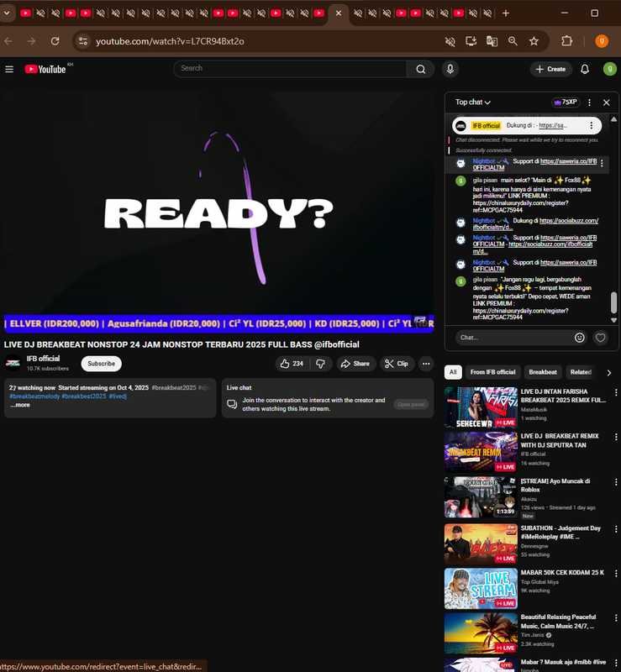Switch Top chat mode dropdown
The image size is (621, 672).
tap(472, 102)
